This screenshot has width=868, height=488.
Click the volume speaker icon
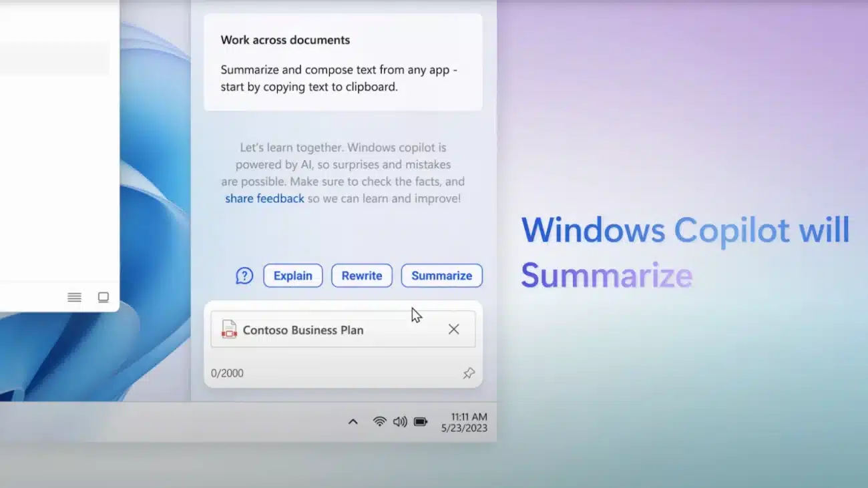[400, 421]
